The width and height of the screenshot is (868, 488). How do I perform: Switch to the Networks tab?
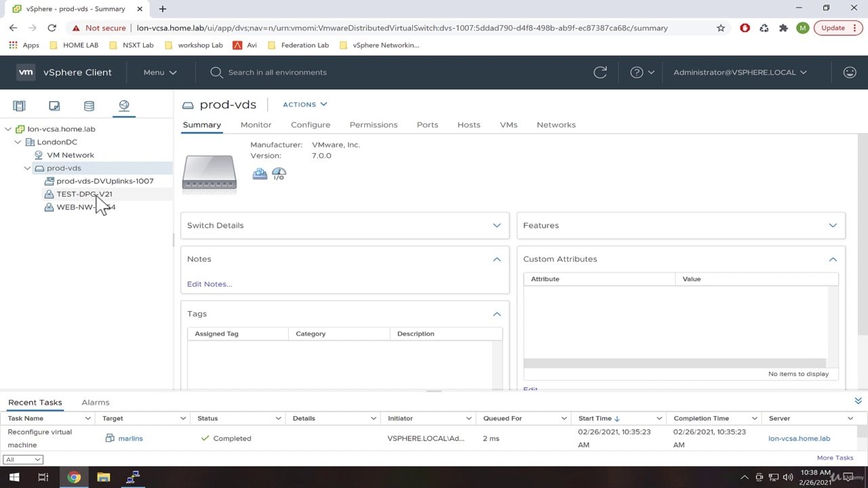pyautogui.click(x=556, y=125)
